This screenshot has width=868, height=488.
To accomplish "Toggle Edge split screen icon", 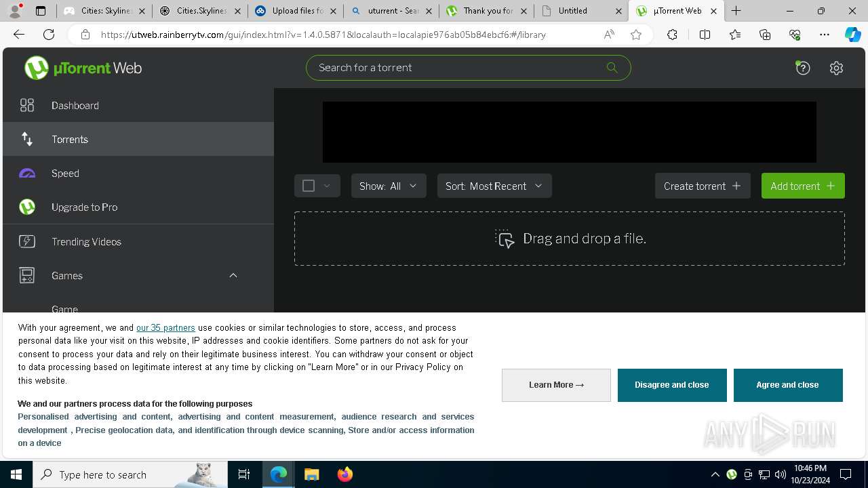I will 705,35.
